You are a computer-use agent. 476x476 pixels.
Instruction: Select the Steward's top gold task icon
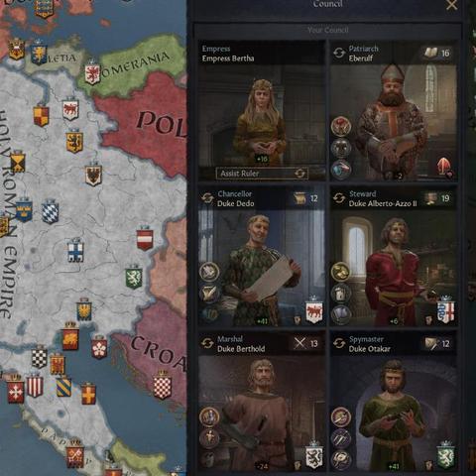pyautogui.click(x=340, y=272)
